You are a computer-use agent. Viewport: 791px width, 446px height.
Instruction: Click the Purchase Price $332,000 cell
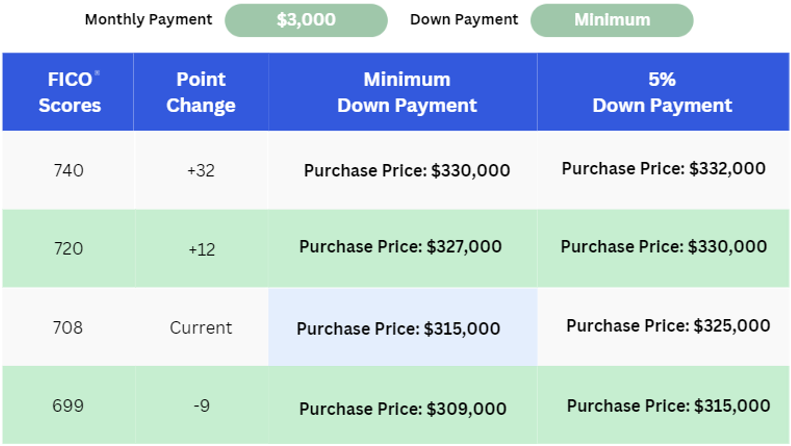[x=663, y=169]
